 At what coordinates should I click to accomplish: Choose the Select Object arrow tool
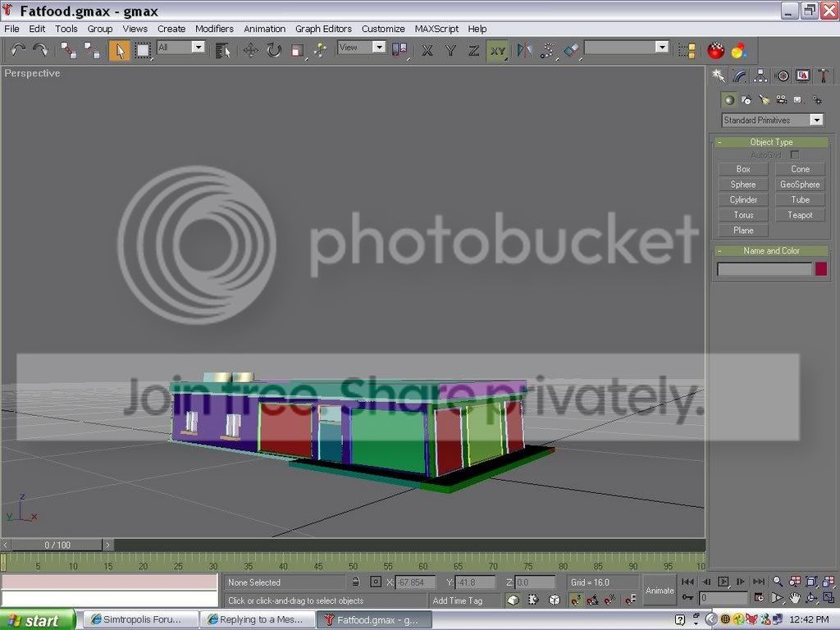tap(119, 50)
